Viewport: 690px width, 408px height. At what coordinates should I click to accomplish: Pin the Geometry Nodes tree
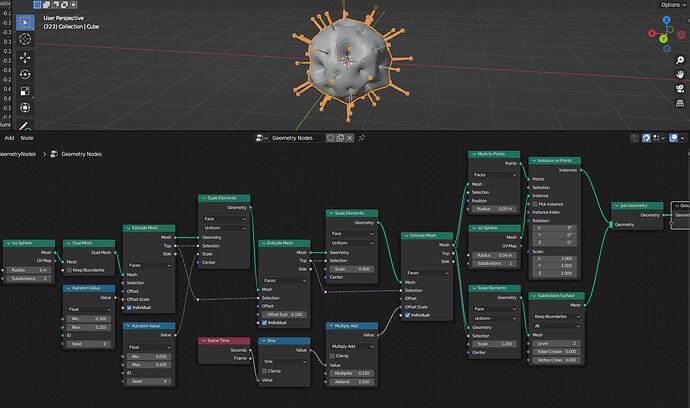[362, 138]
